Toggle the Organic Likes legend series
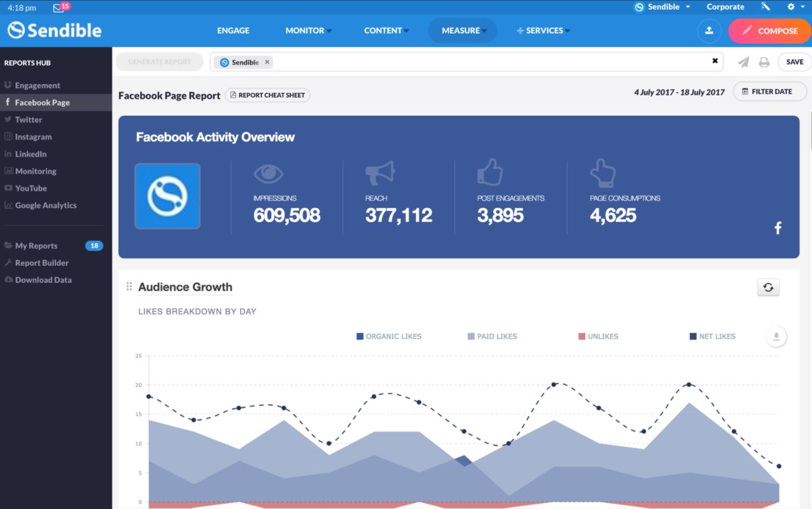 tap(389, 336)
